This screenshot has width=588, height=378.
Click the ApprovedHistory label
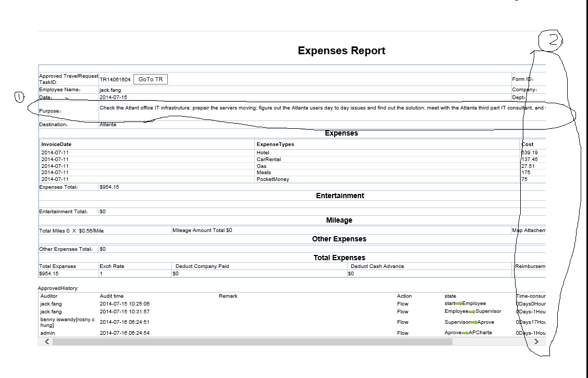click(x=58, y=288)
